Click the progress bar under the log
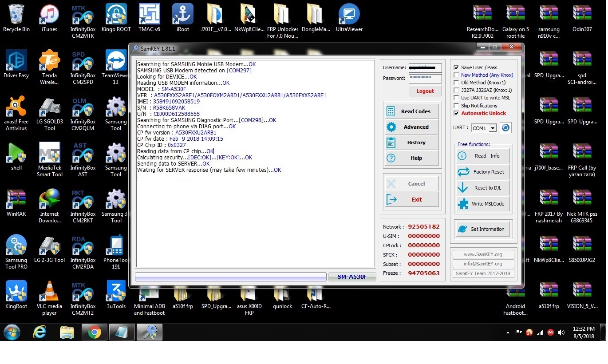The width and height of the screenshot is (608, 364). (x=231, y=277)
